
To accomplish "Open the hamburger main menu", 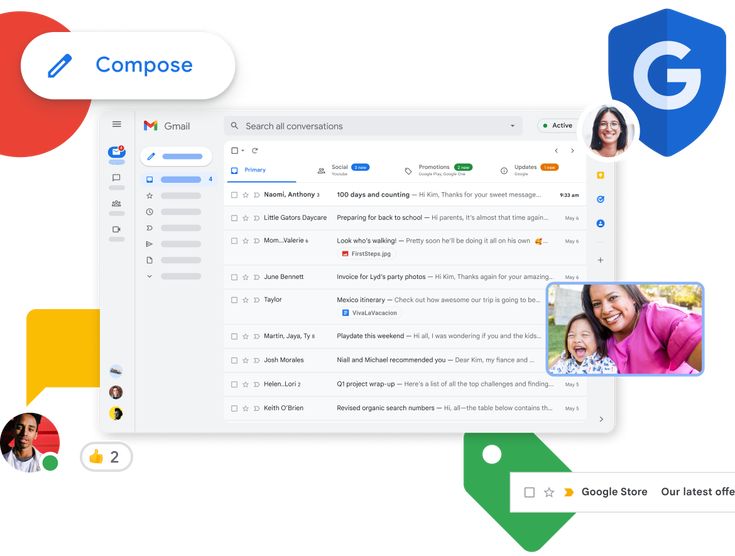I will (x=117, y=124).
